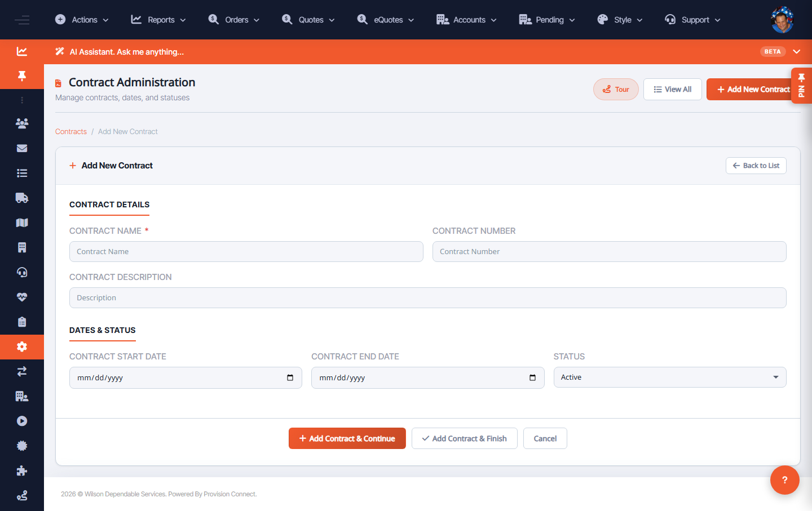
Task: Open the headset support sidebar icon
Action: [22, 272]
